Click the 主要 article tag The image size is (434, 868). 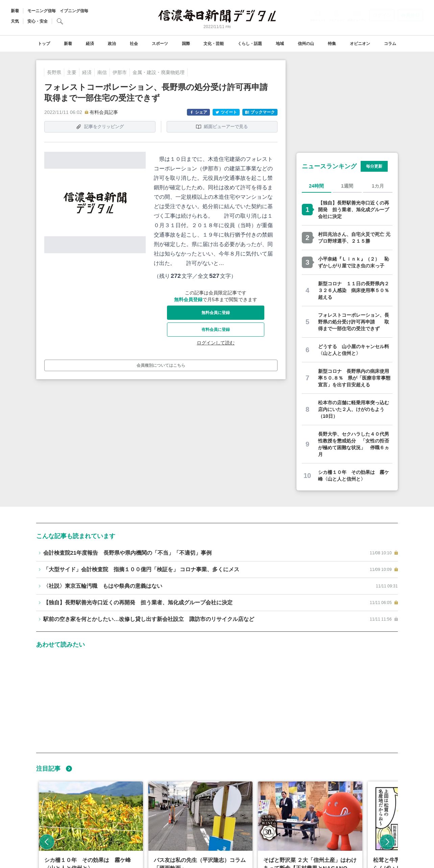pos(72,72)
